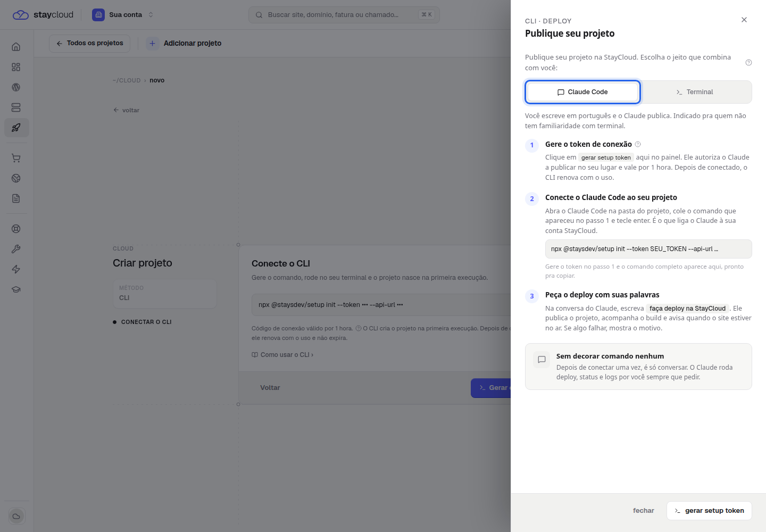The width and height of the screenshot is (766, 532).
Task: Click Adicionar projeto
Action: pos(185,44)
